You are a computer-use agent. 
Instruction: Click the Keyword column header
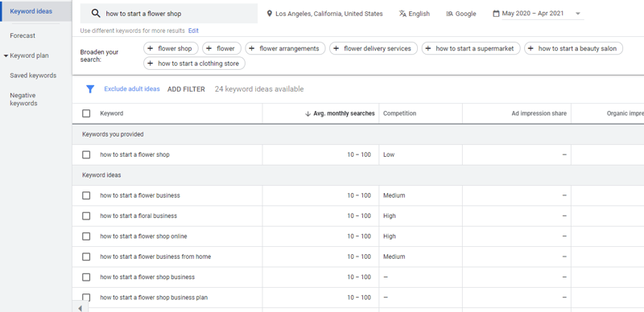[x=112, y=113]
